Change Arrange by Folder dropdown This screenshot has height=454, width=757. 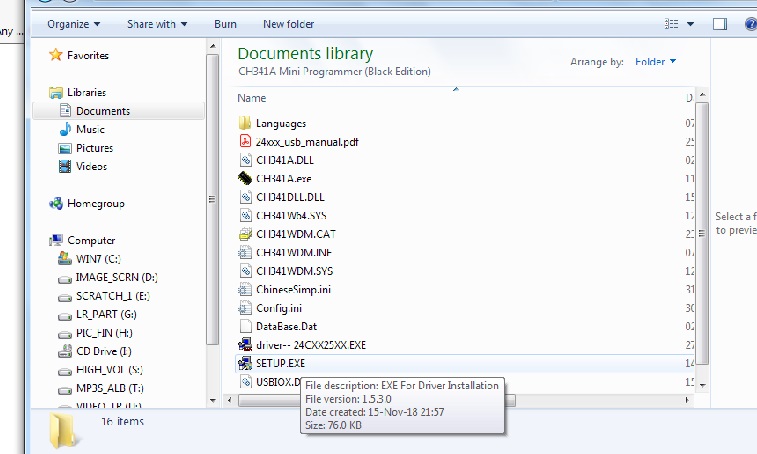655,61
